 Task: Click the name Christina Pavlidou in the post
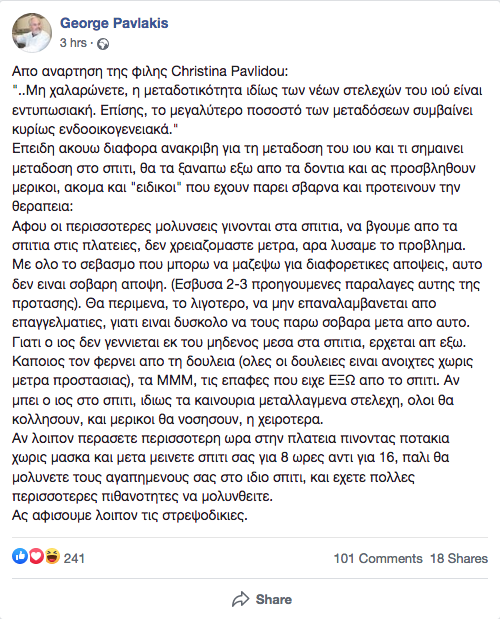click(x=230, y=71)
